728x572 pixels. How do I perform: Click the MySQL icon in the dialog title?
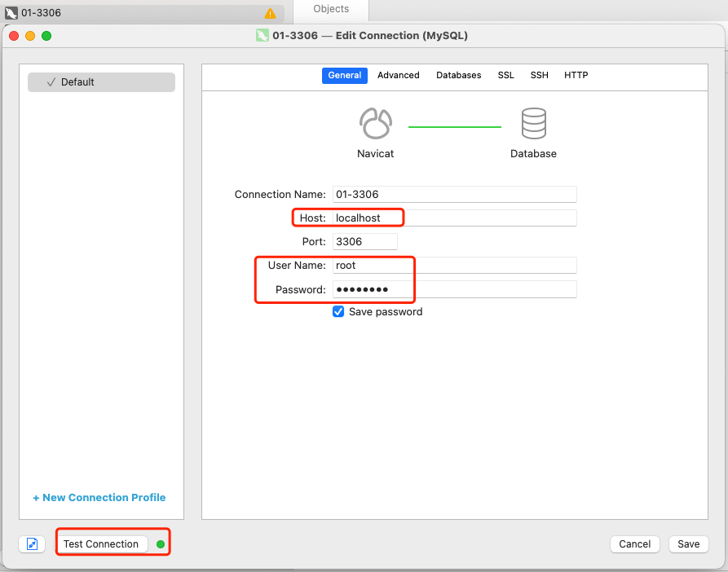(x=263, y=35)
